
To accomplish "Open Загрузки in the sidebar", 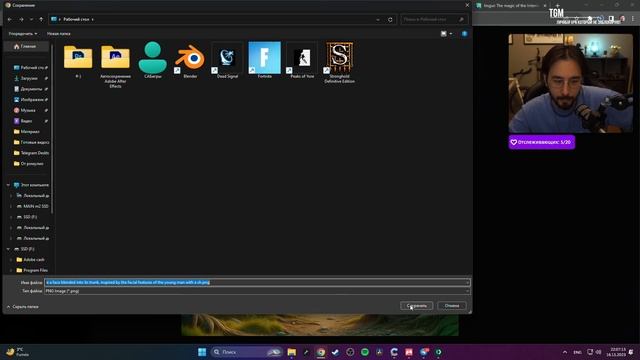I will [x=30, y=78].
